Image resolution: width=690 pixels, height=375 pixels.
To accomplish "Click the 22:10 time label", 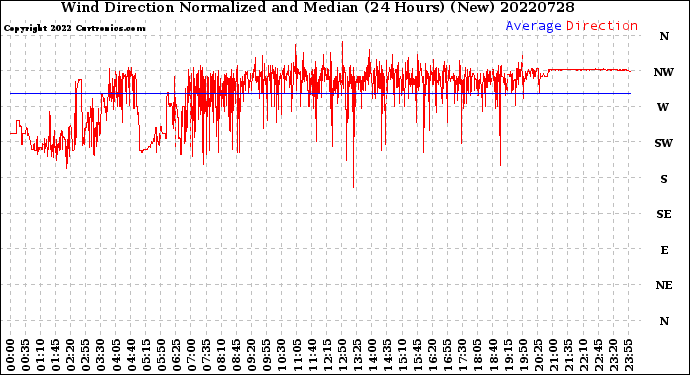I will (x=583, y=355).
